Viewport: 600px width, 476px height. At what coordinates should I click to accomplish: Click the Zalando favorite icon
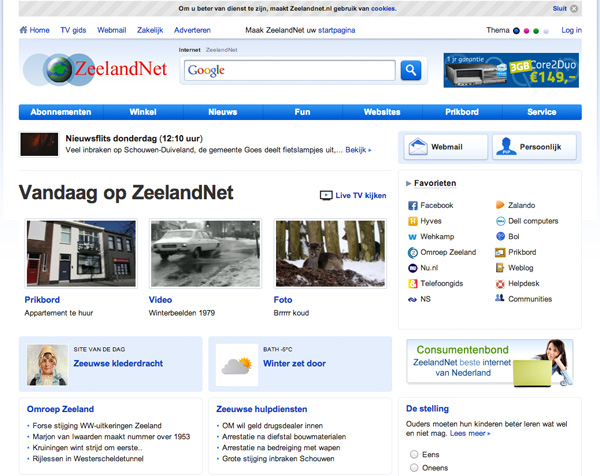[x=500, y=206]
